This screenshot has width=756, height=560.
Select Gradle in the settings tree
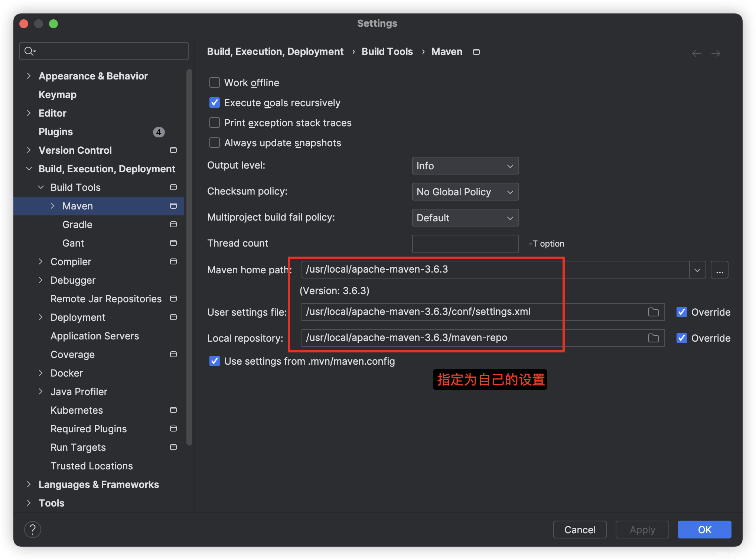click(77, 224)
